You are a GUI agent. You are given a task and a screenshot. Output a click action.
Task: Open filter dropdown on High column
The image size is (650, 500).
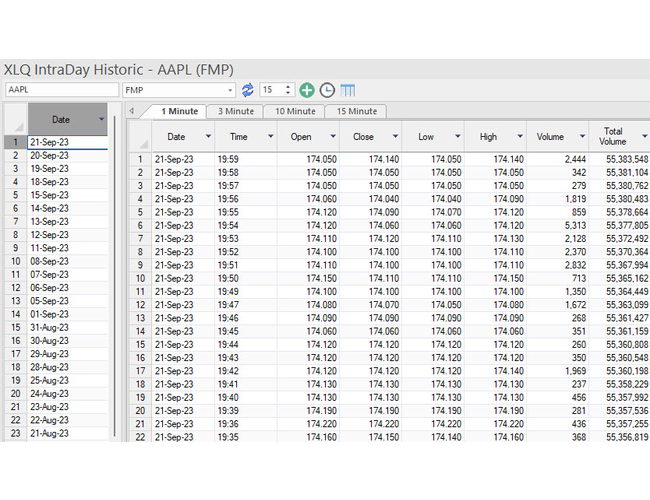pos(520,136)
